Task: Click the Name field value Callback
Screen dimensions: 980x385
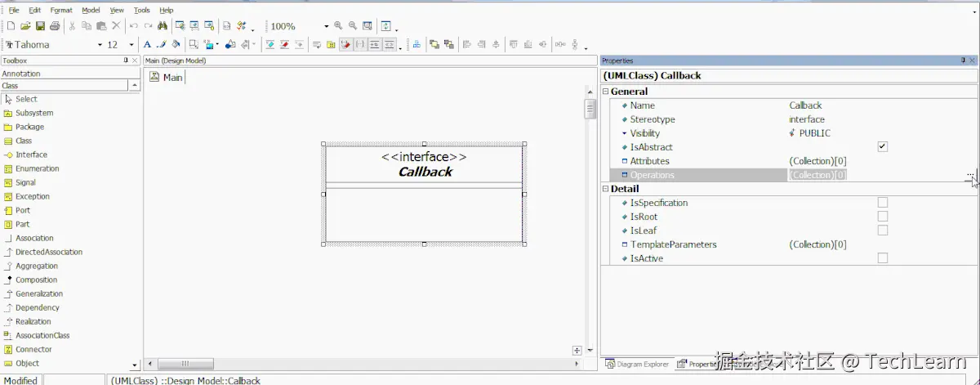Action: coord(805,105)
